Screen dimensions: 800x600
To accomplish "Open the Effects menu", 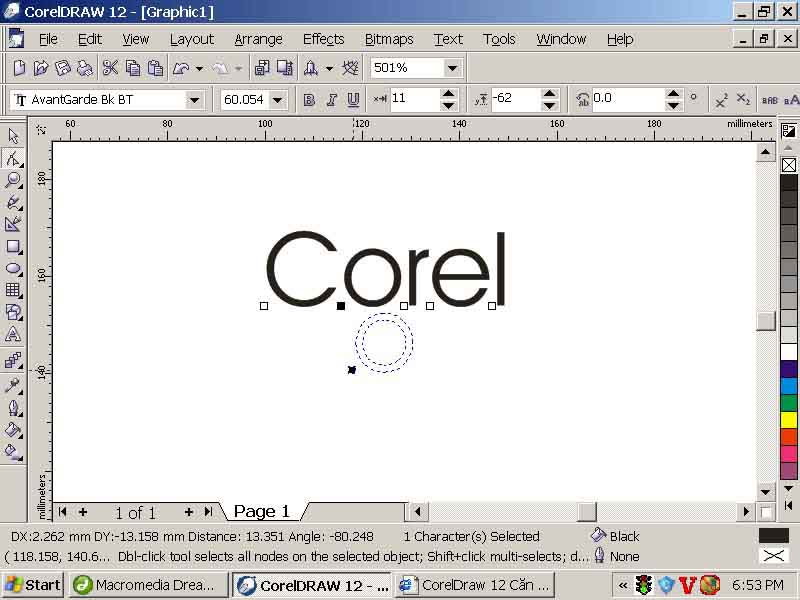I will coord(323,39).
